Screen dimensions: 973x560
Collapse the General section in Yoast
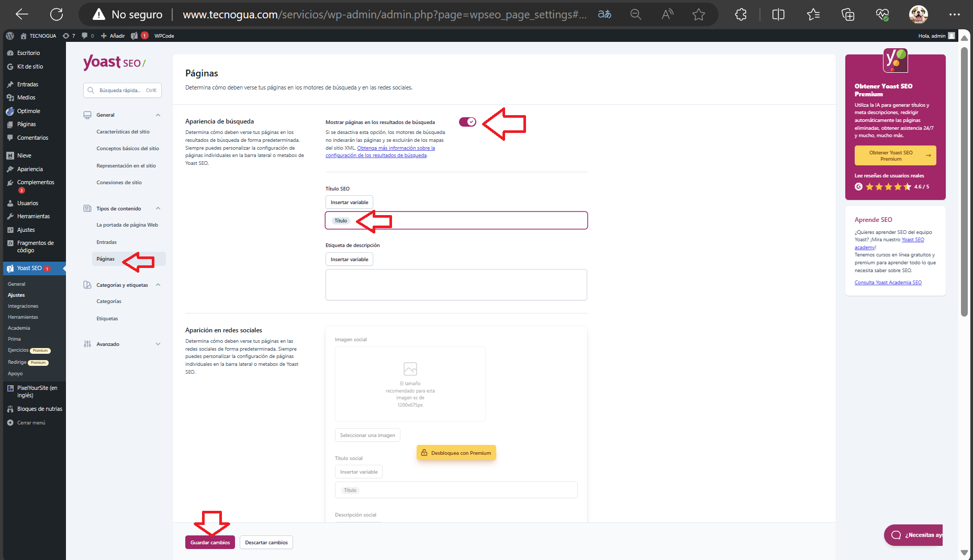point(158,115)
